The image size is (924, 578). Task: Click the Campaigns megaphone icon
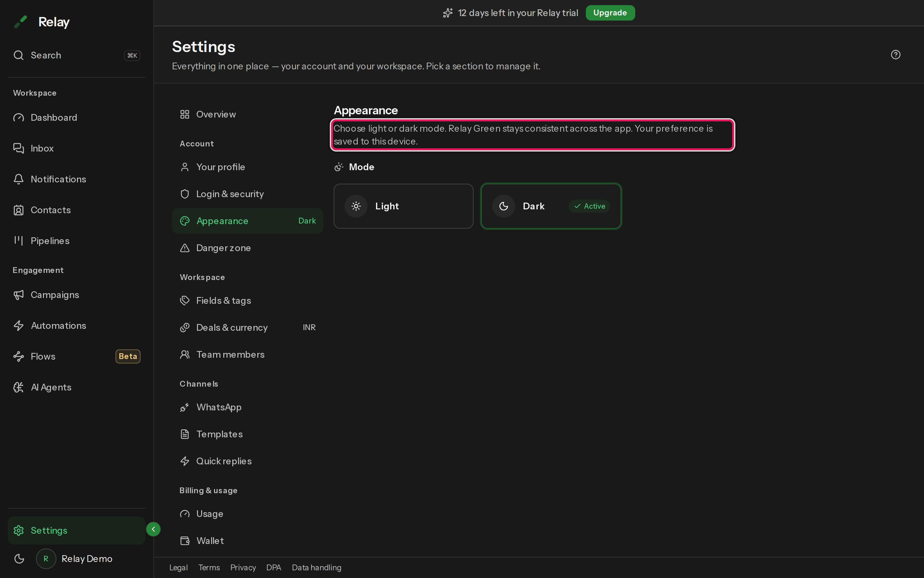[x=18, y=295]
